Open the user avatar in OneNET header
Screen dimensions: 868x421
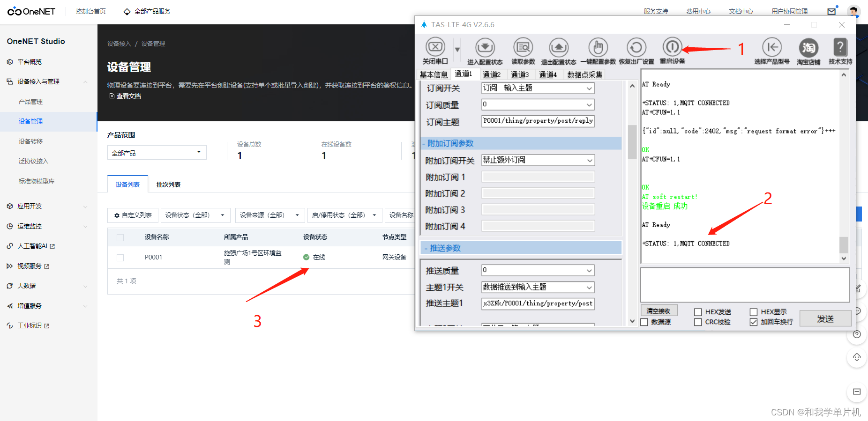point(853,11)
